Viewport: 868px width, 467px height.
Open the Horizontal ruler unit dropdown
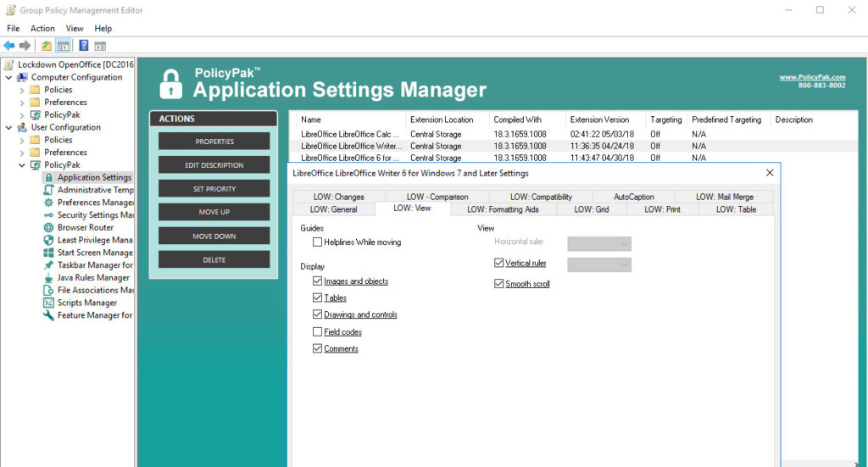tap(599, 243)
